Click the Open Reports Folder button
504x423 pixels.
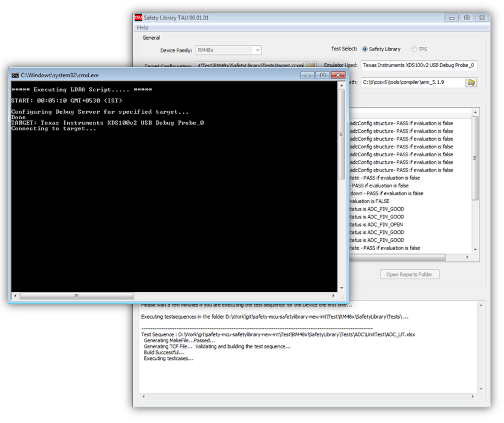(410, 275)
